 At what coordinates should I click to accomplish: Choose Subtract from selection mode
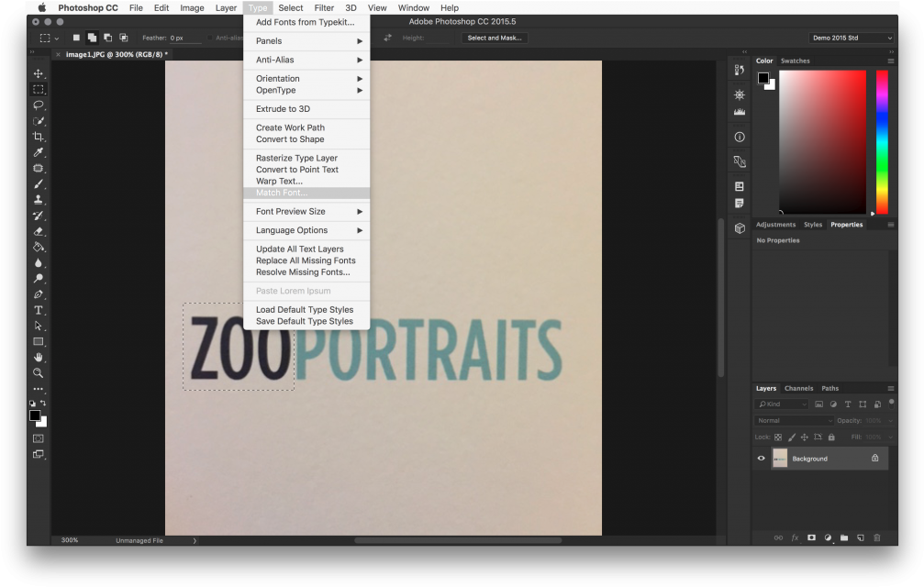click(x=108, y=38)
